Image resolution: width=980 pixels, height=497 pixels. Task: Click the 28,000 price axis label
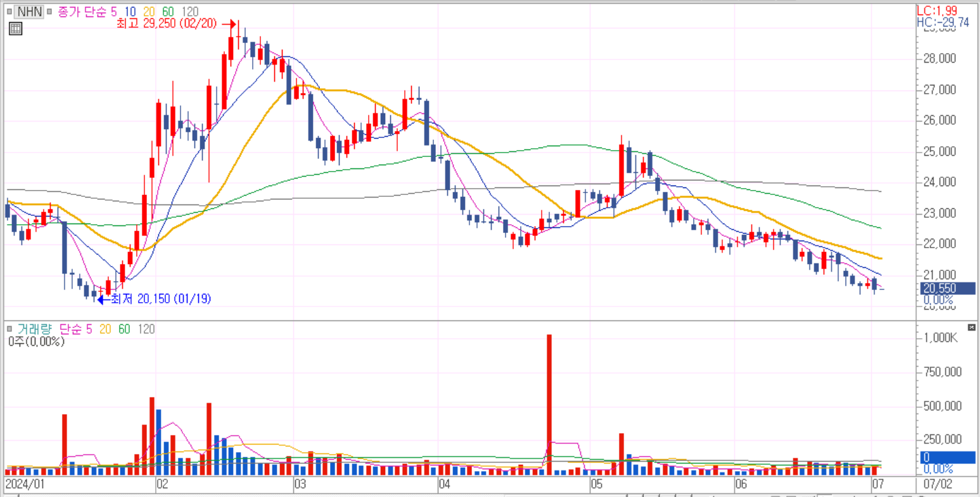(939, 58)
